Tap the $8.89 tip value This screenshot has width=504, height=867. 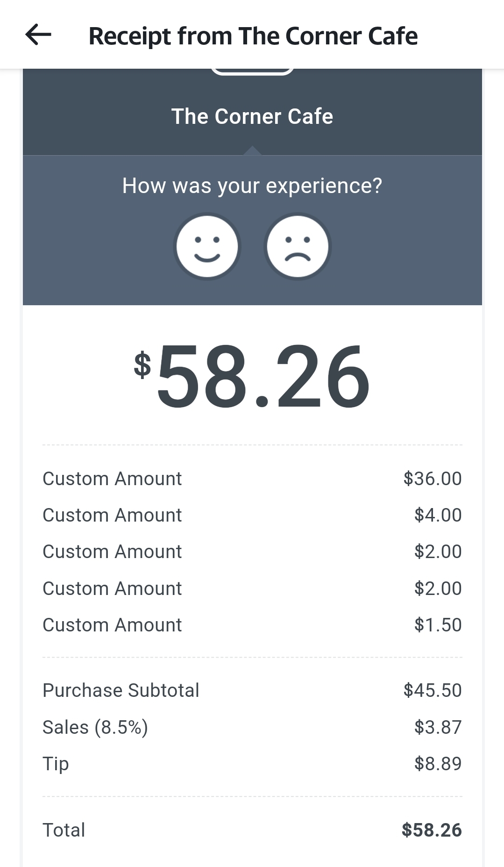pos(438,764)
